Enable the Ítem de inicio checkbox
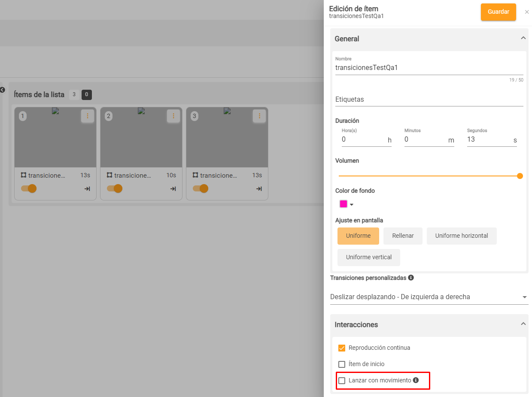The image size is (532, 397). (x=342, y=364)
